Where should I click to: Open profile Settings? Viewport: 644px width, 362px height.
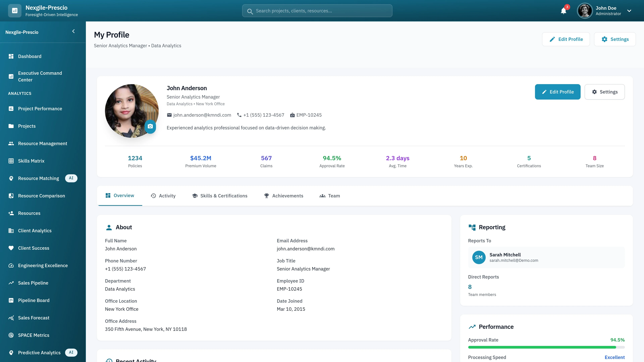tap(605, 92)
